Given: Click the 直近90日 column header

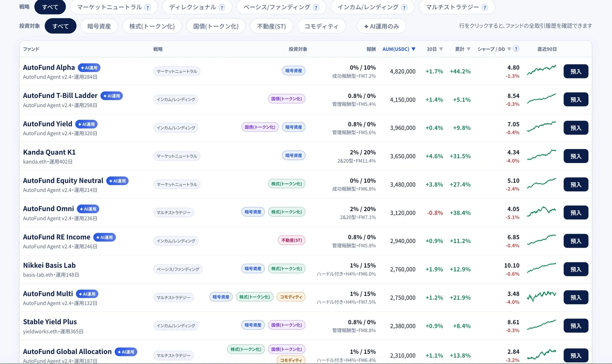Looking at the screenshot, I should pyautogui.click(x=547, y=49).
